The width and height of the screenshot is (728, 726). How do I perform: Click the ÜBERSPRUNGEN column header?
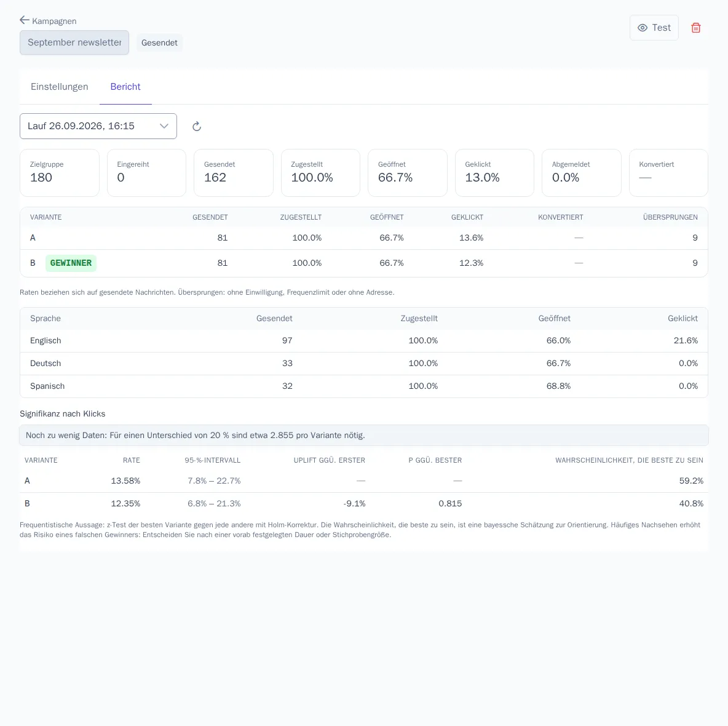tap(670, 217)
